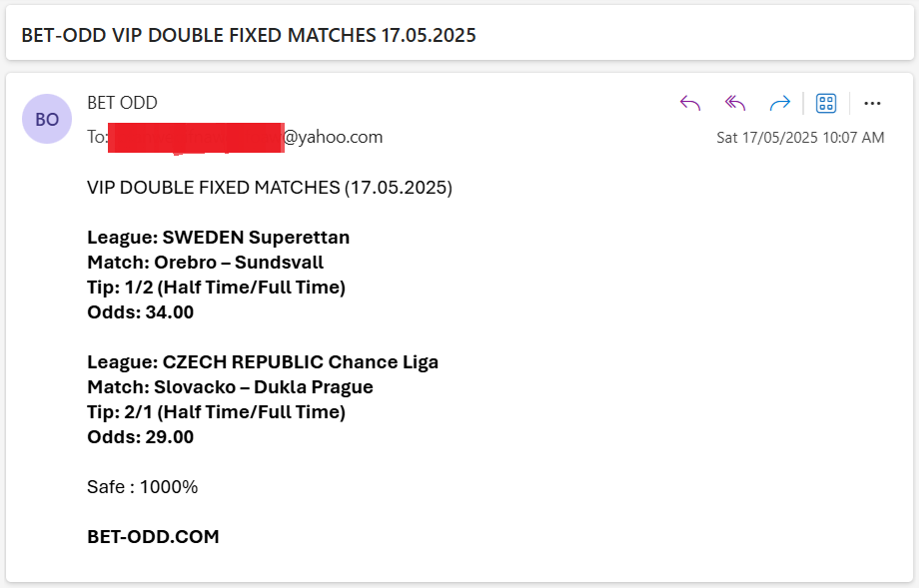The image size is (919, 588).
Task: Click the BET-ODD.COM text at bottom
Action: 153,536
